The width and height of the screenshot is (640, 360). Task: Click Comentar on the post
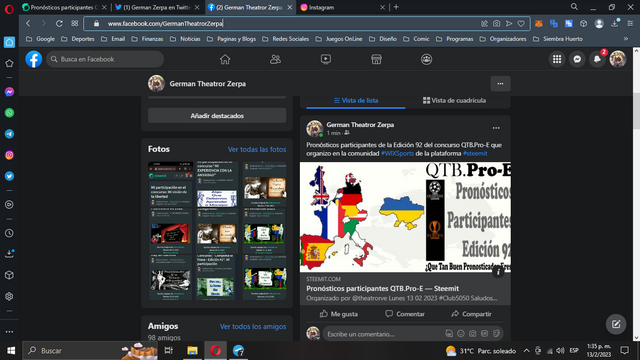pyautogui.click(x=405, y=314)
